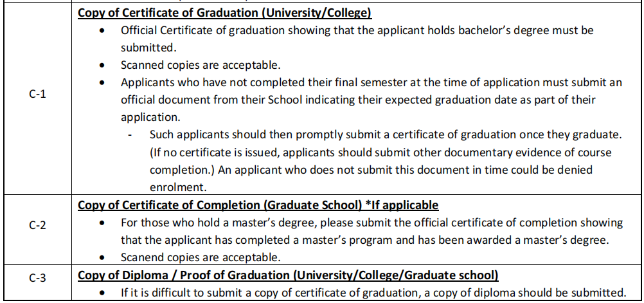Click the line 'official document from their School'

(x=358, y=100)
